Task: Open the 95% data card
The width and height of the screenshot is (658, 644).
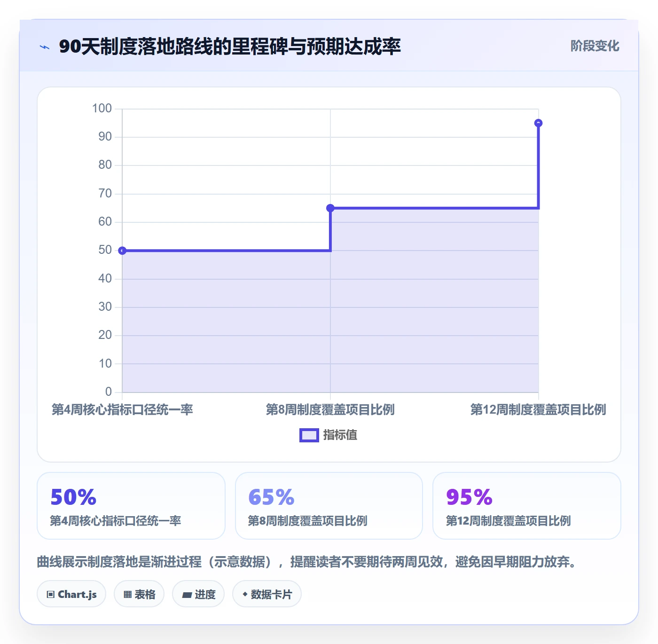Action: coord(527,506)
